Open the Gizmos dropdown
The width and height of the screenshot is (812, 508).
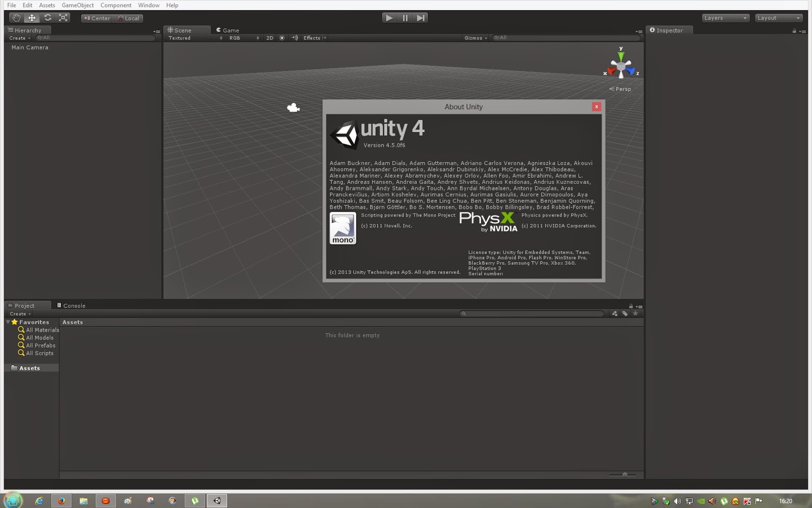476,38
